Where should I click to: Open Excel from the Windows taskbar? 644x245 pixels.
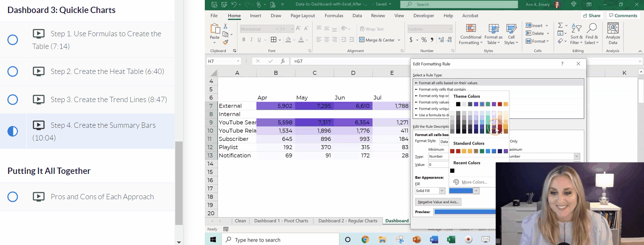click(x=451, y=240)
